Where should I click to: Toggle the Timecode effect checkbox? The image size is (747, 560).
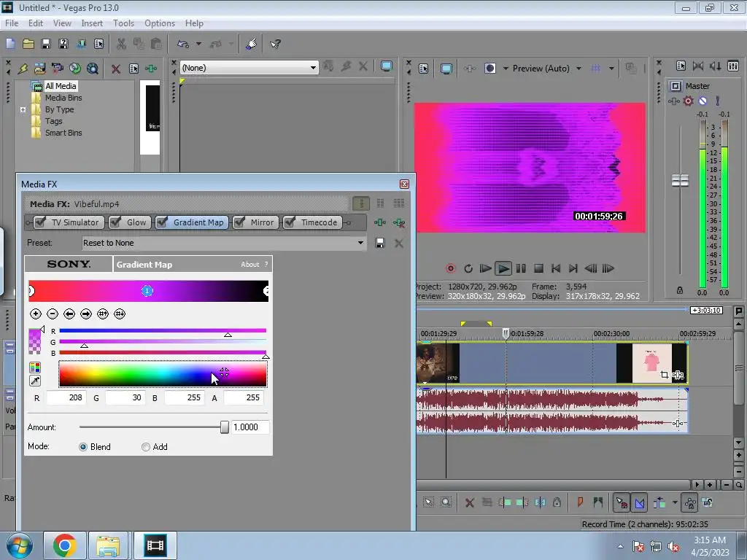coord(290,222)
